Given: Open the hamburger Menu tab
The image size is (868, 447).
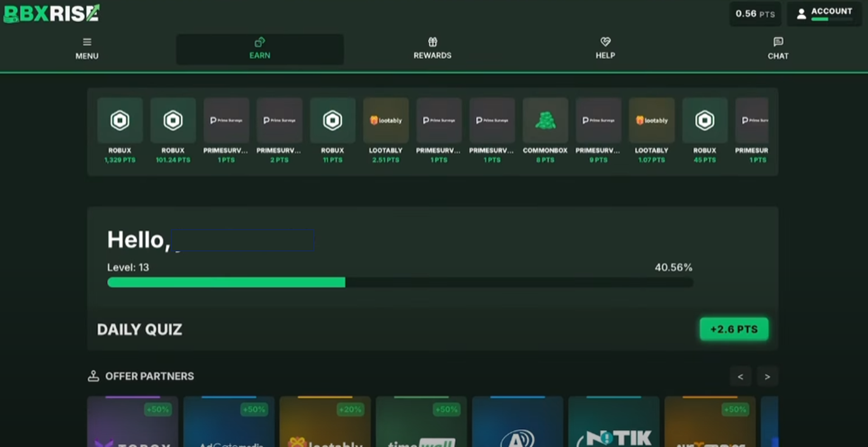Looking at the screenshot, I should [x=87, y=49].
